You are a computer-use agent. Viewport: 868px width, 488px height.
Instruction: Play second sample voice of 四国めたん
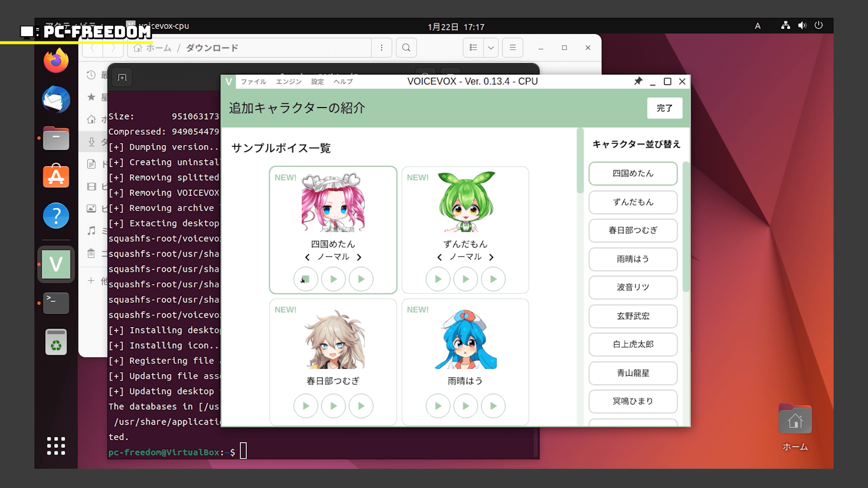click(x=333, y=279)
